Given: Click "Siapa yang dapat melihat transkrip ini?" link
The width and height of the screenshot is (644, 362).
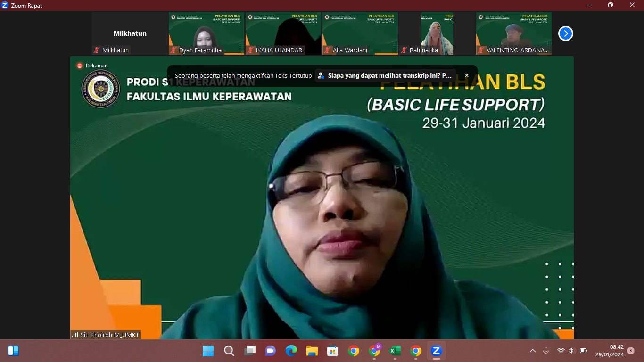Looking at the screenshot, I should [389, 75].
